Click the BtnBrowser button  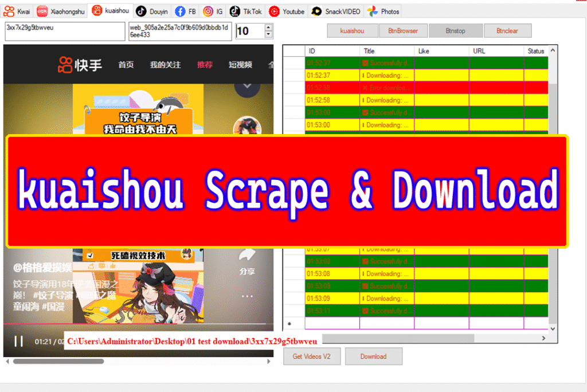403,31
